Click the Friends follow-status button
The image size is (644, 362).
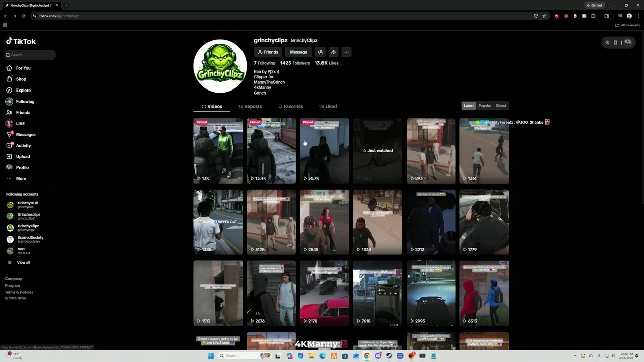268,52
